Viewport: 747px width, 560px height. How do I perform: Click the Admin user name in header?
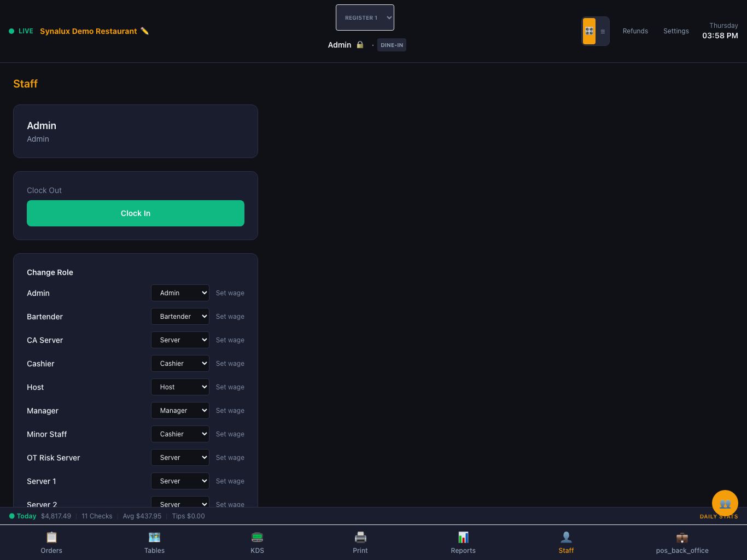point(340,45)
